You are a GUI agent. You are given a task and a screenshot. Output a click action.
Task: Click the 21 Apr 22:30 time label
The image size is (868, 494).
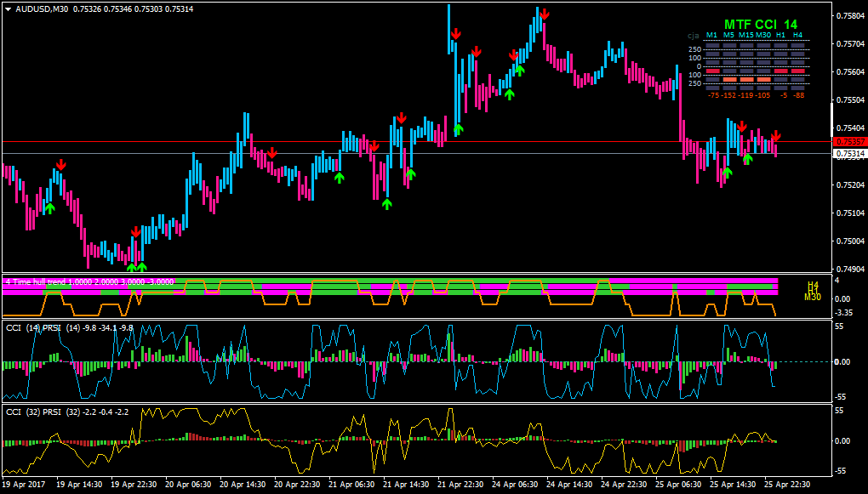click(x=460, y=484)
